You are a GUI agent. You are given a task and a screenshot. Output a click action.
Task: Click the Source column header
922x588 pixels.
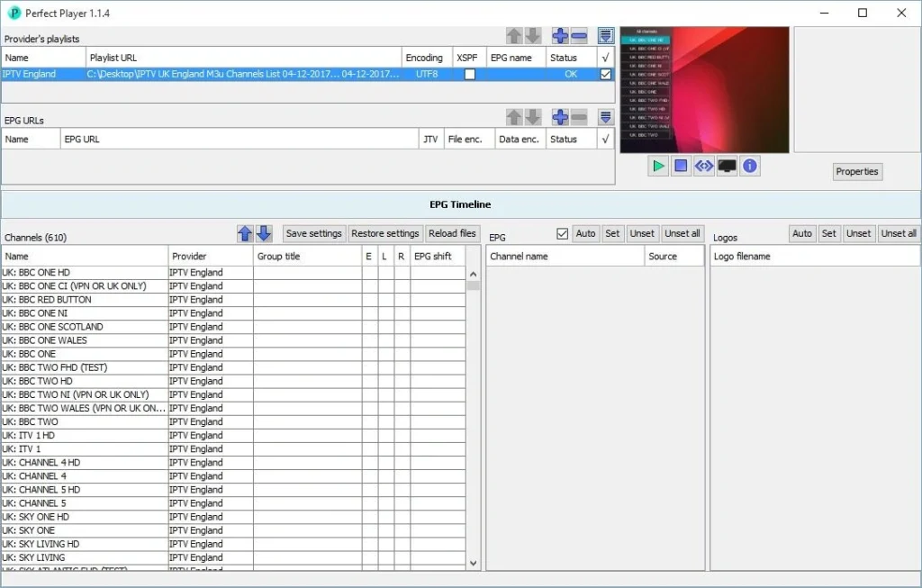point(673,257)
